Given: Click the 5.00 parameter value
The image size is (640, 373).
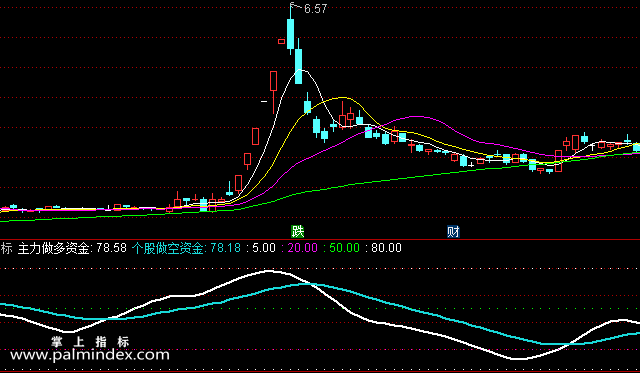Looking at the screenshot, I should click(264, 248).
